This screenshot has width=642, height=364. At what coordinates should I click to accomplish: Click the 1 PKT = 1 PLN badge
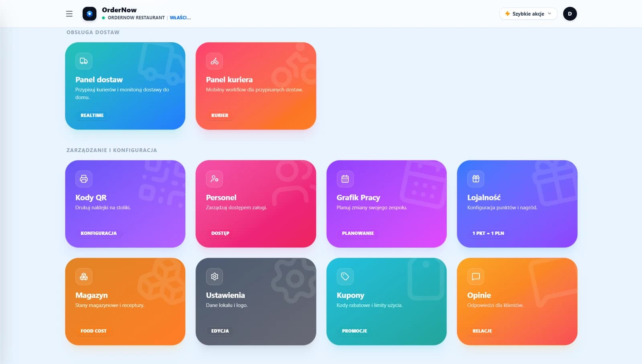pyautogui.click(x=488, y=233)
